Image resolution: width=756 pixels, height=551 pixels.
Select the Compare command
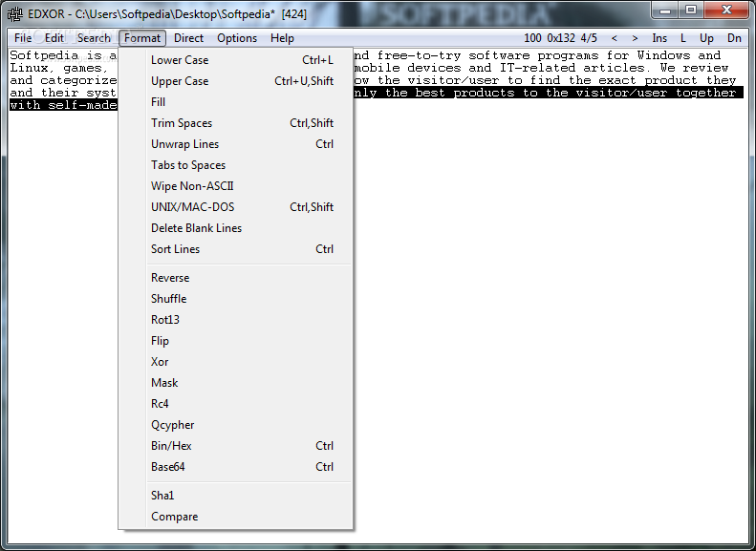point(236,517)
